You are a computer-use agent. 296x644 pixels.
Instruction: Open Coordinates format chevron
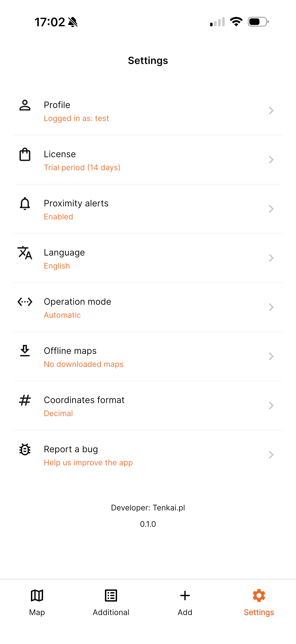pyautogui.click(x=271, y=406)
